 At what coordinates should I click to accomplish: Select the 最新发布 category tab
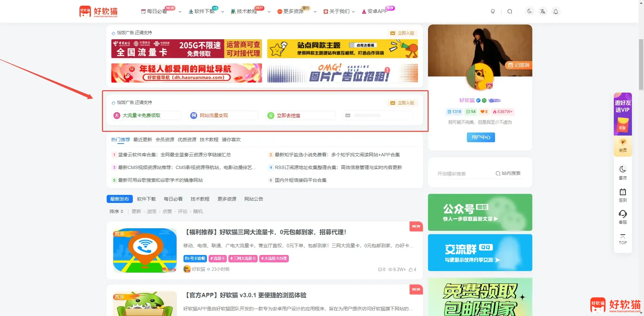point(120,199)
